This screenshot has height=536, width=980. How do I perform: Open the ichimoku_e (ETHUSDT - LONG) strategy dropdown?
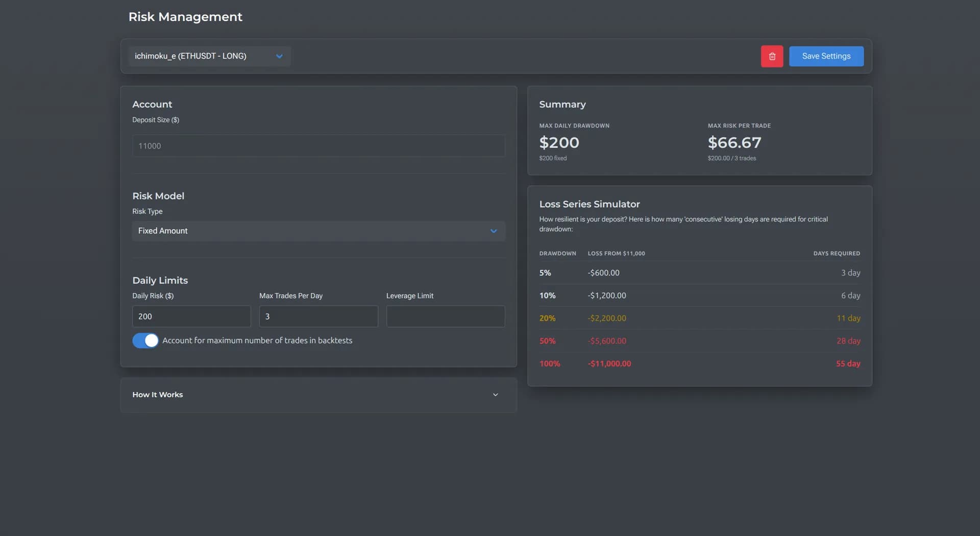coord(210,56)
